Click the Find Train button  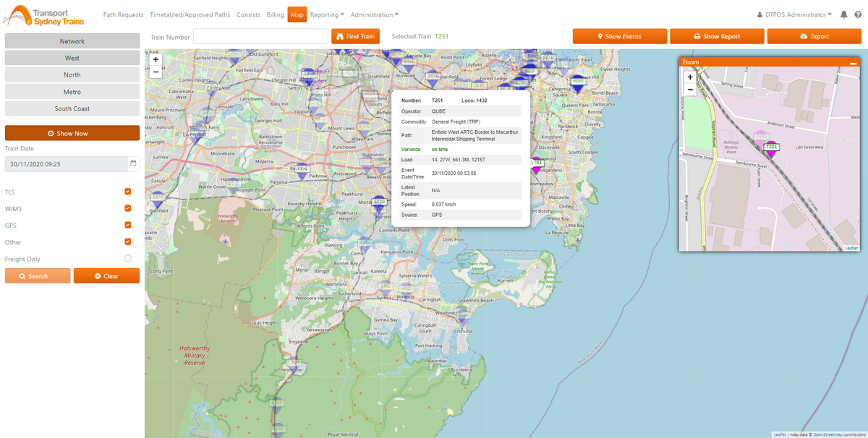pos(355,36)
